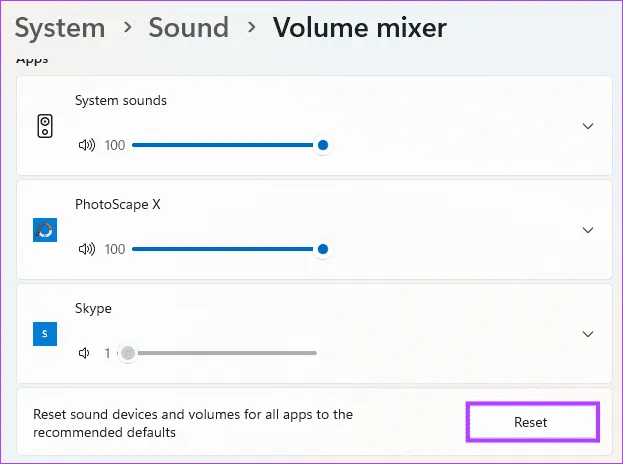Click the PhotoScape X app icon
The width and height of the screenshot is (623, 464).
tap(45, 230)
